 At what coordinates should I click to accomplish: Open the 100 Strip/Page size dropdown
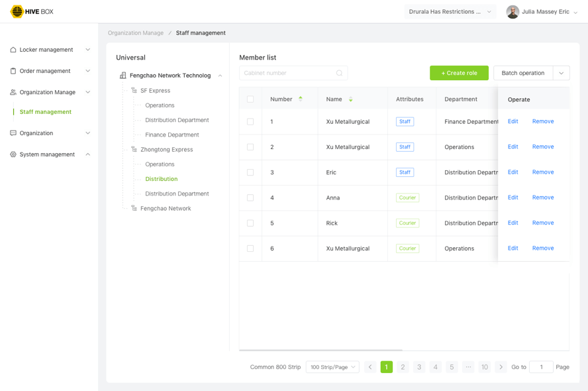click(332, 367)
